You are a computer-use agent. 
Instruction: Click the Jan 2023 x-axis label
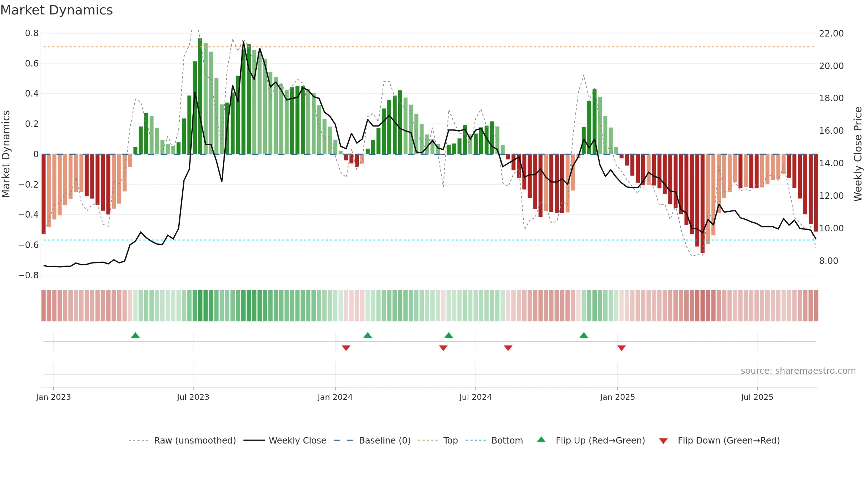click(54, 397)
